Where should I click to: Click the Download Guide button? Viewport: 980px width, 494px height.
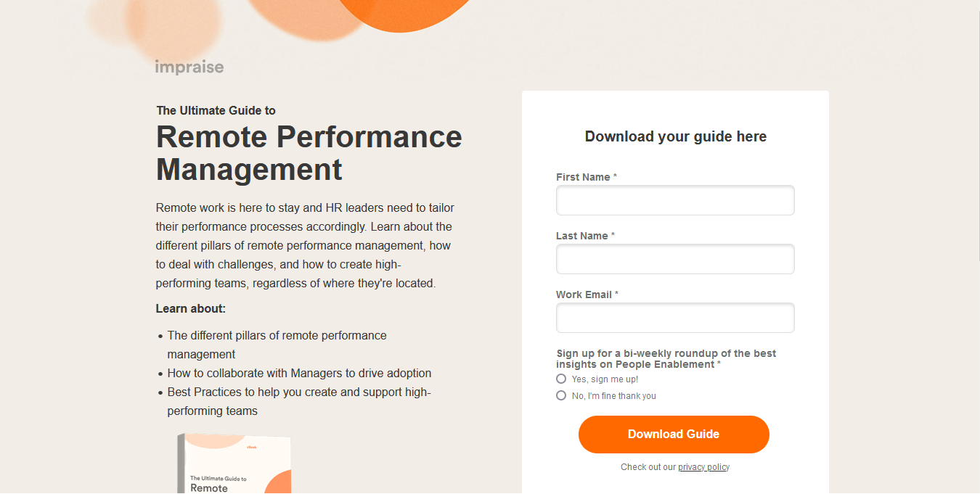point(674,435)
